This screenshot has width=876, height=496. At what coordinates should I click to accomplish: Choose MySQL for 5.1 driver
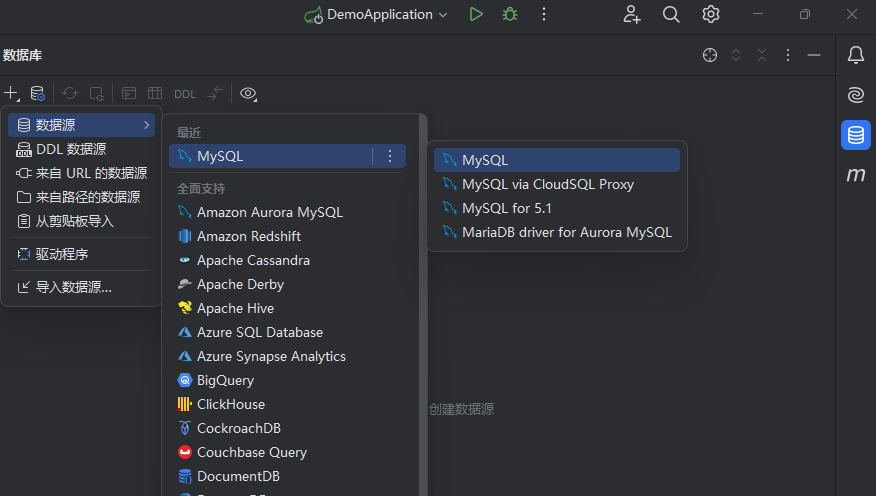point(506,208)
